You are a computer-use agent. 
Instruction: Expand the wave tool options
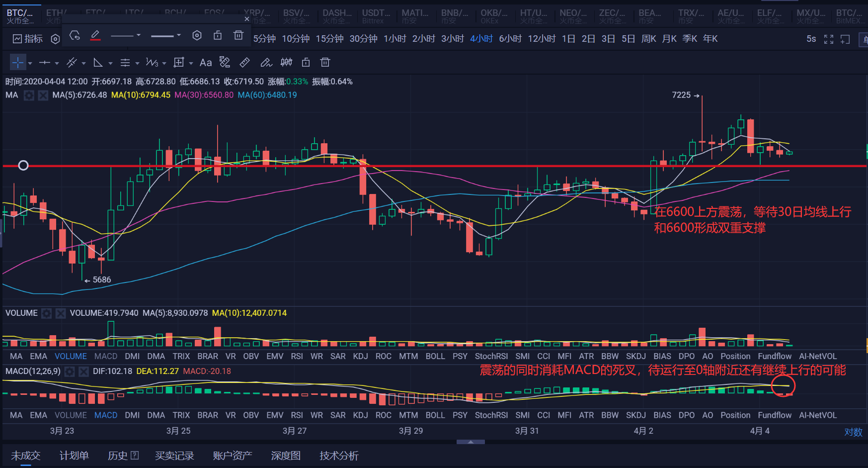[164, 63]
